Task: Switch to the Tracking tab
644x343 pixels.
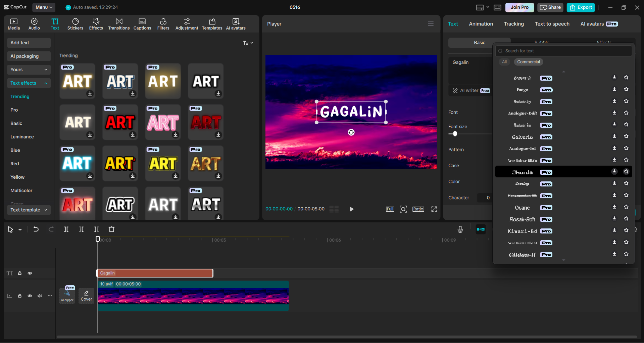Action: coord(513,24)
